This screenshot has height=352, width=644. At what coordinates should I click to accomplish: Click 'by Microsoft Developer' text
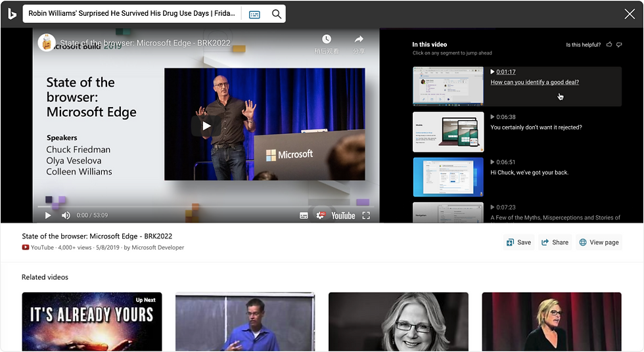click(154, 248)
